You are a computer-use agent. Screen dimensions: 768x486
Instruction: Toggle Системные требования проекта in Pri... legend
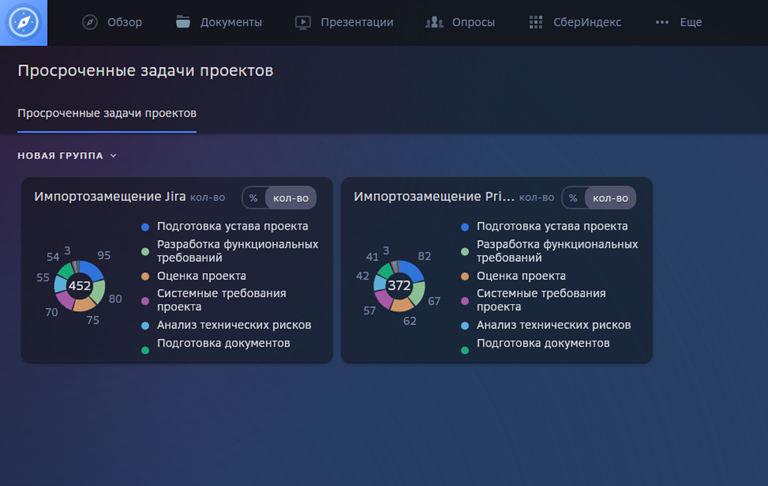click(x=541, y=300)
